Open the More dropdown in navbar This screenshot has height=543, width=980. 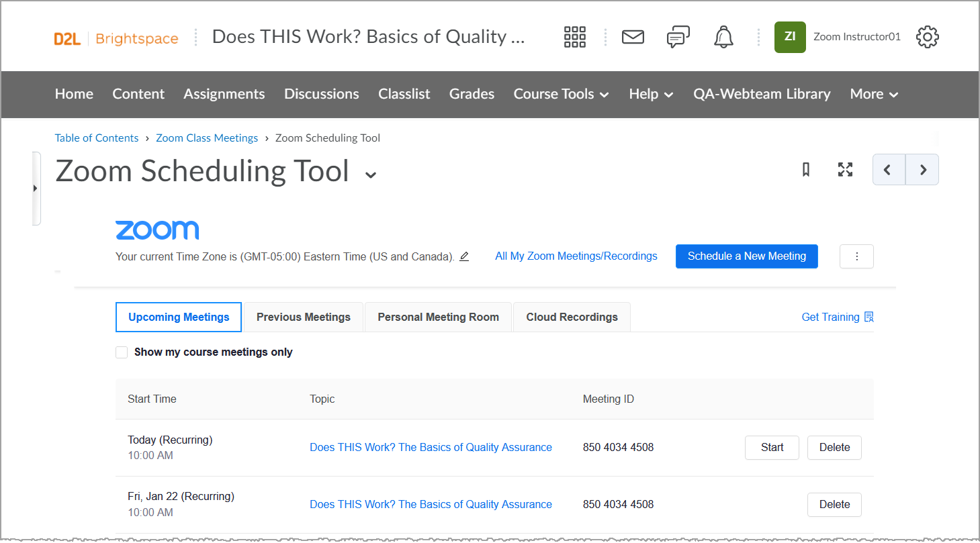(x=874, y=94)
